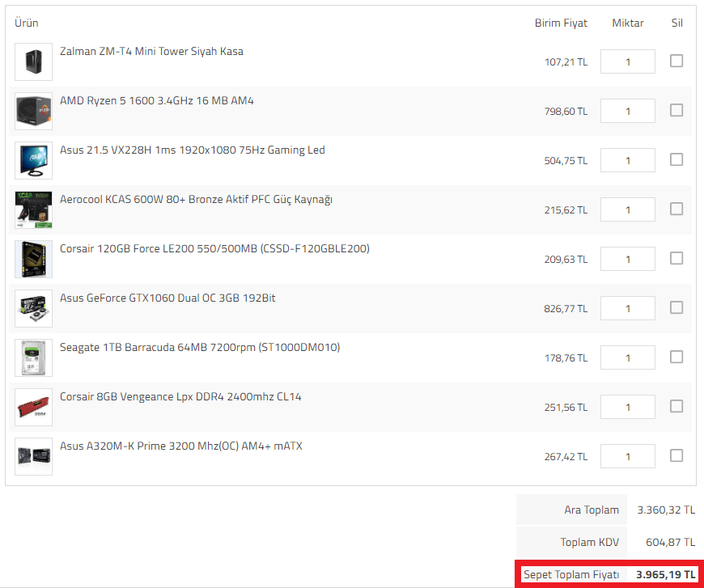
Task: Open the Corsair 120GB Force LE200 thumbnail
Action: tap(33, 260)
